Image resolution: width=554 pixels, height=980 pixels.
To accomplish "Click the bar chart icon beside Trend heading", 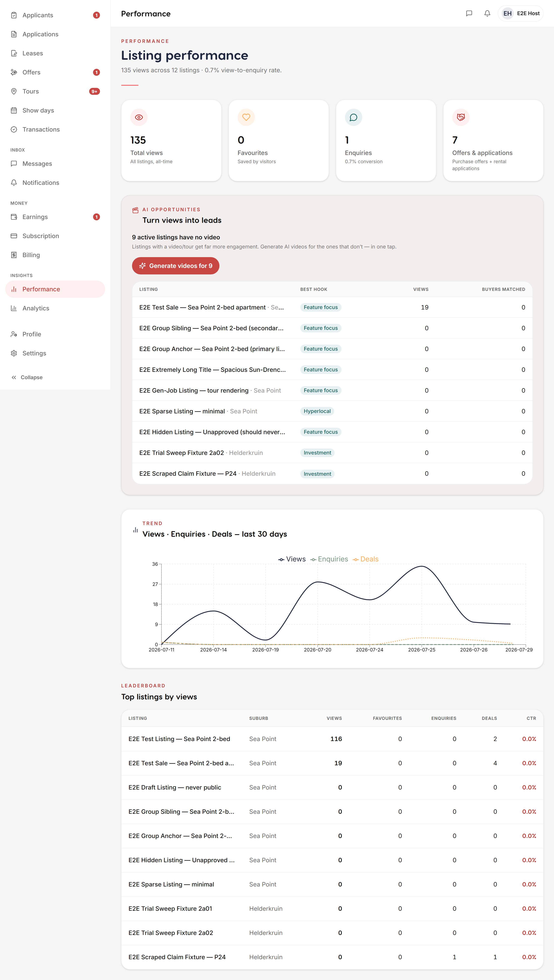I will coord(135,530).
